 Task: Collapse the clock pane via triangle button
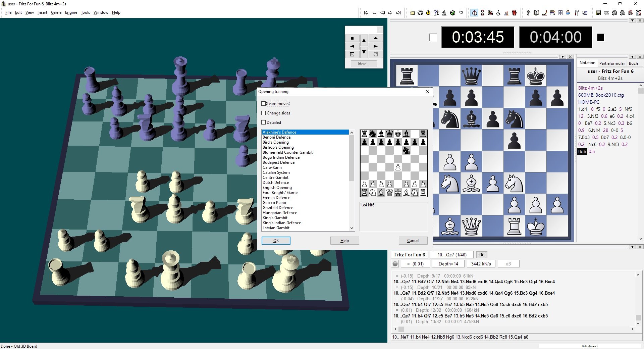click(x=632, y=20)
